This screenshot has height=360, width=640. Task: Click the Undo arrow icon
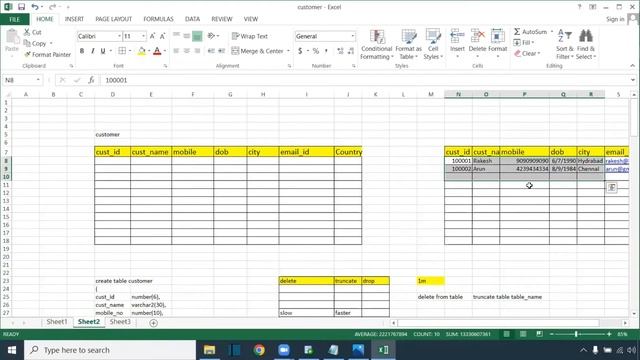click(x=35, y=7)
